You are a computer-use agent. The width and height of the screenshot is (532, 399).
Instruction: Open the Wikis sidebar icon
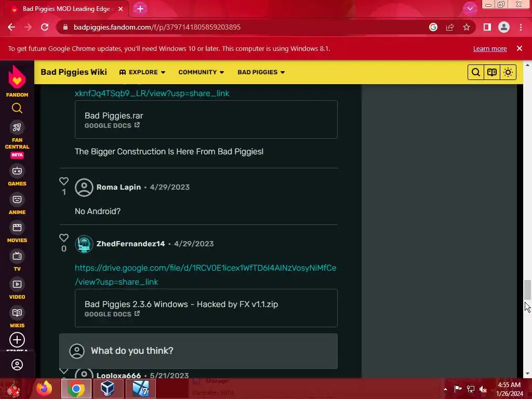point(17,313)
